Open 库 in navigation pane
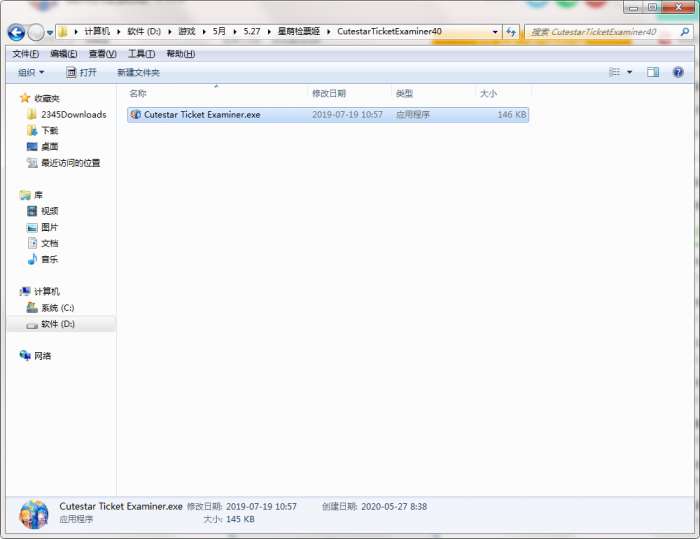 click(38, 195)
